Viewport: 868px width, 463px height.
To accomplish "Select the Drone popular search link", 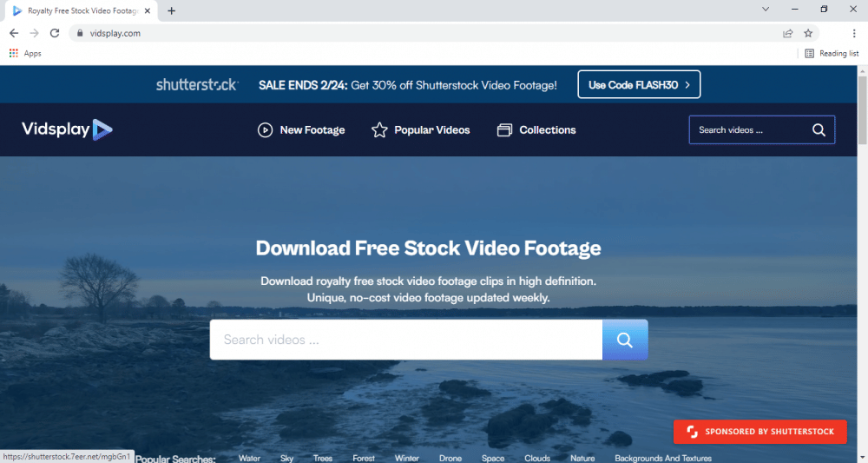I will (x=450, y=458).
